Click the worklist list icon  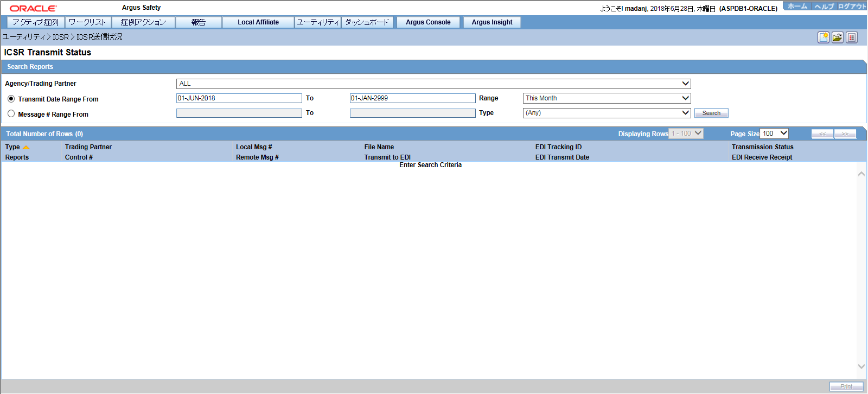[852, 37]
